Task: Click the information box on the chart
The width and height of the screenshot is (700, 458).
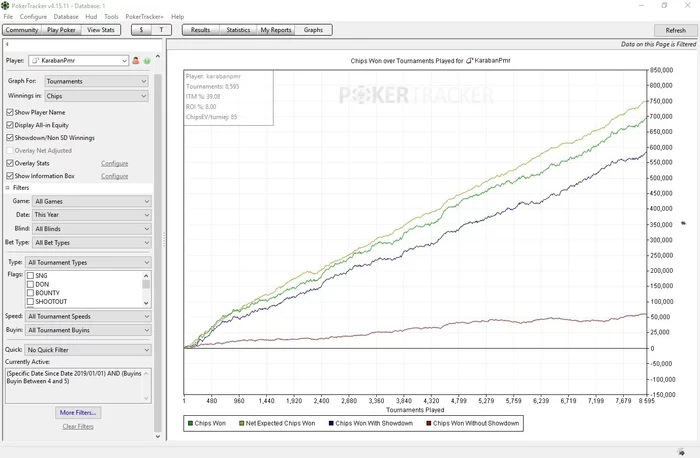Action: 229,97
